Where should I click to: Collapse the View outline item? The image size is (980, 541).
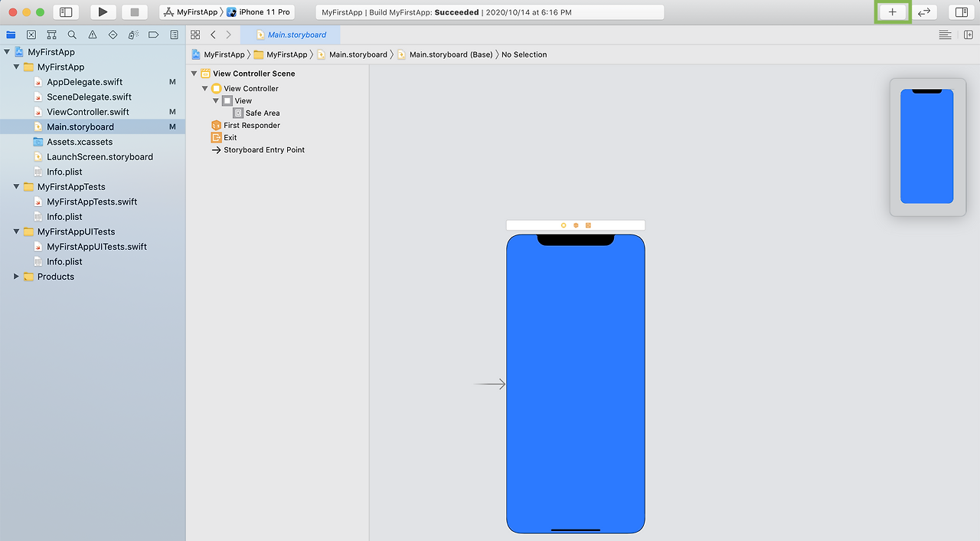tap(216, 101)
